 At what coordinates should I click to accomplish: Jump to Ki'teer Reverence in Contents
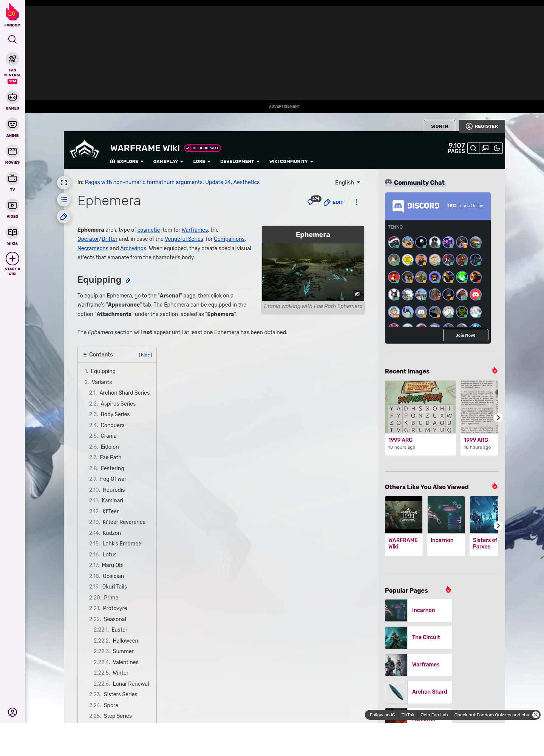pos(124,522)
